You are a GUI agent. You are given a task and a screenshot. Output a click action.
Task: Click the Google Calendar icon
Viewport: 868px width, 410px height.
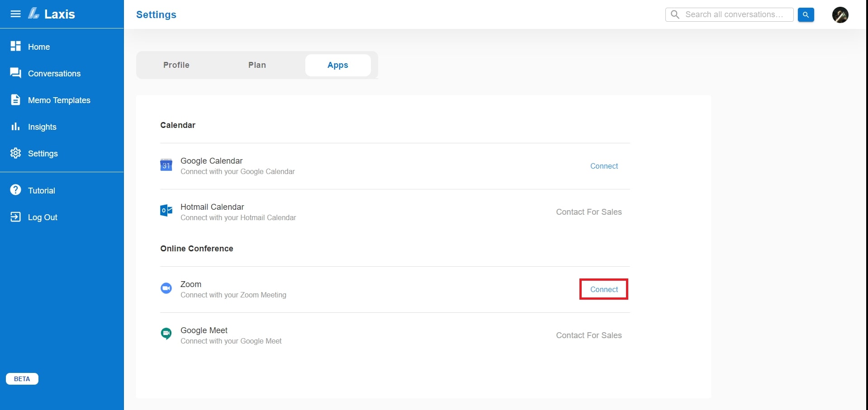pyautogui.click(x=166, y=165)
